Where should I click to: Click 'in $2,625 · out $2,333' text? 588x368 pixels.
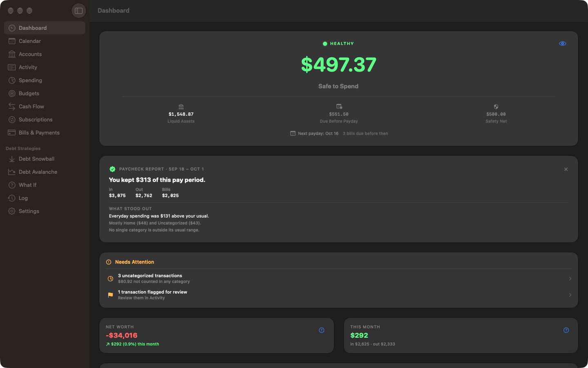(x=372, y=344)
